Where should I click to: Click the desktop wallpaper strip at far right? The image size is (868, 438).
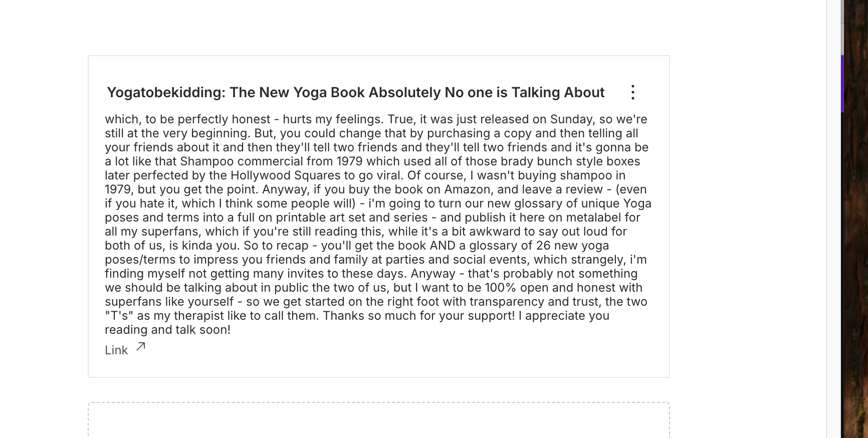click(x=856, y=219)
